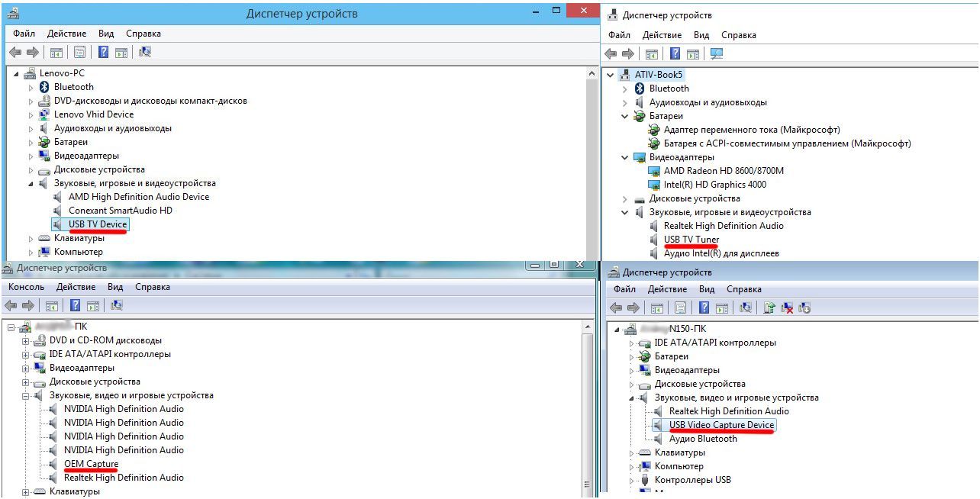The image size is (980, 499).
Task: Expand Контроллеры USB node
Action: [x=630, y=481]
